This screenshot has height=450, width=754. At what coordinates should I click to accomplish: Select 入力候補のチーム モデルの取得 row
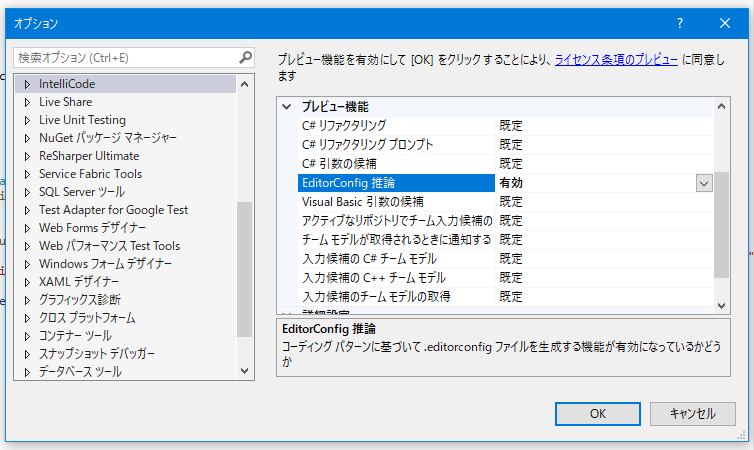coord(505,297)
